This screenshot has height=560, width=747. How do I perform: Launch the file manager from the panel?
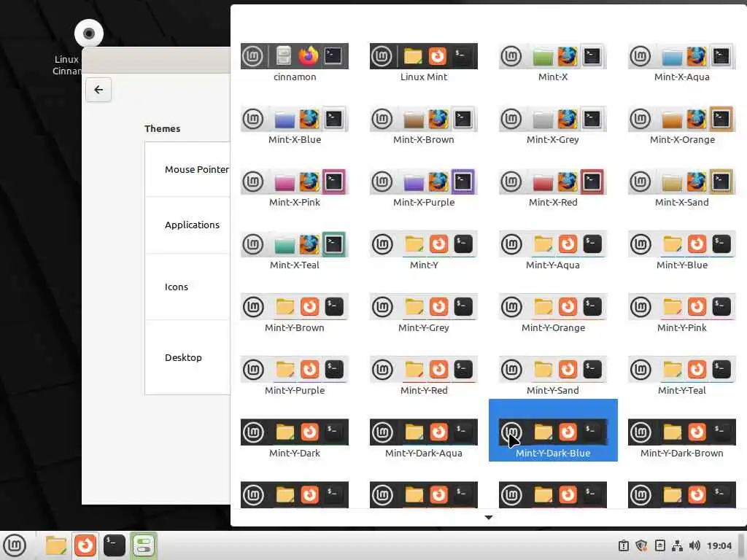[55, 545]
